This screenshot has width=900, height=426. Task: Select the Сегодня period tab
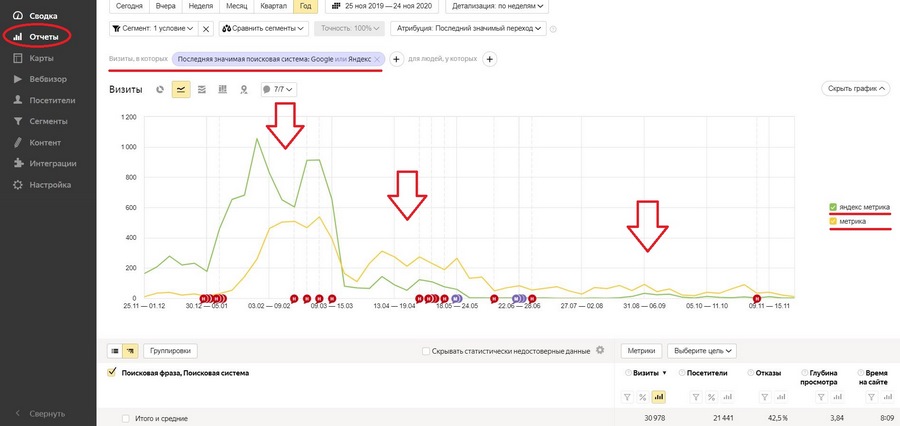coord(129,6)
